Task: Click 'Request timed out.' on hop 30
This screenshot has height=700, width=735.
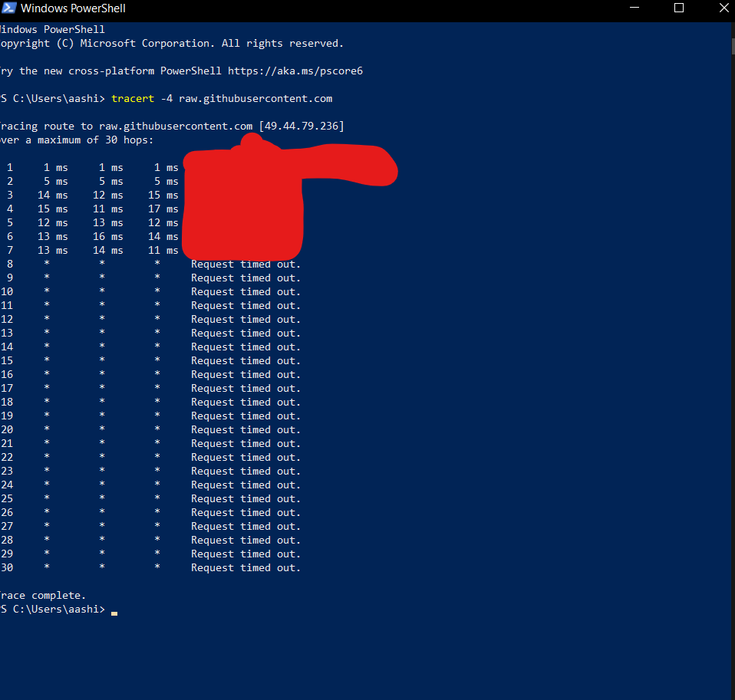Action: tap(246, 568)
